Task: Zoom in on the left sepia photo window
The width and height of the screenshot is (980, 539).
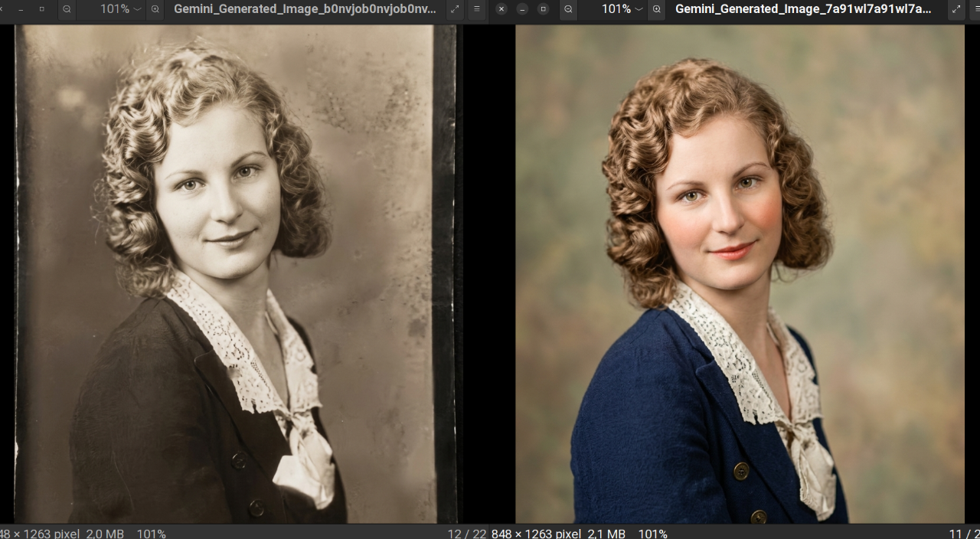Action: tap(155, 9)
